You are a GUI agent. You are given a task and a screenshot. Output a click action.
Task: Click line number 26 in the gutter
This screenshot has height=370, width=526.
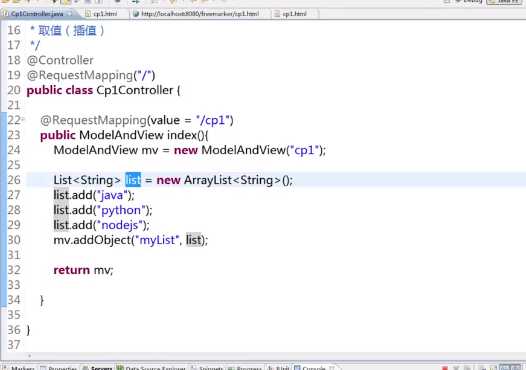point(14,180)
